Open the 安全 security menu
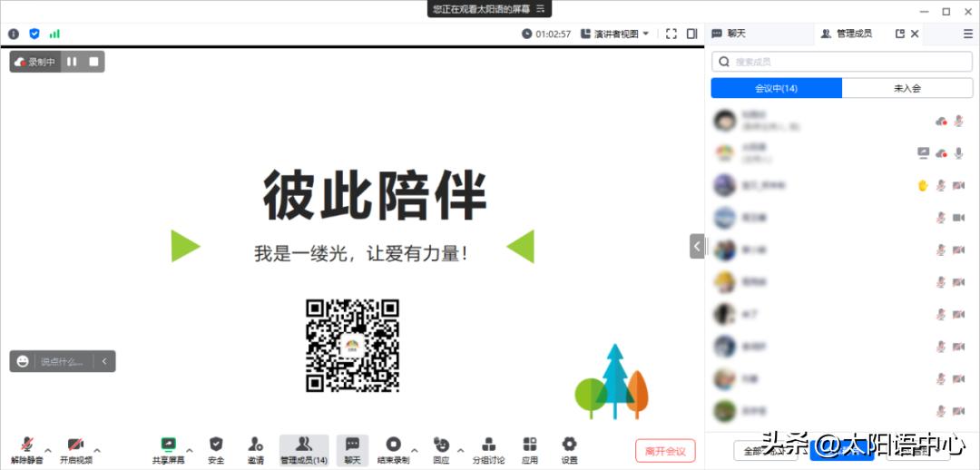 click(x=216, y=451)
